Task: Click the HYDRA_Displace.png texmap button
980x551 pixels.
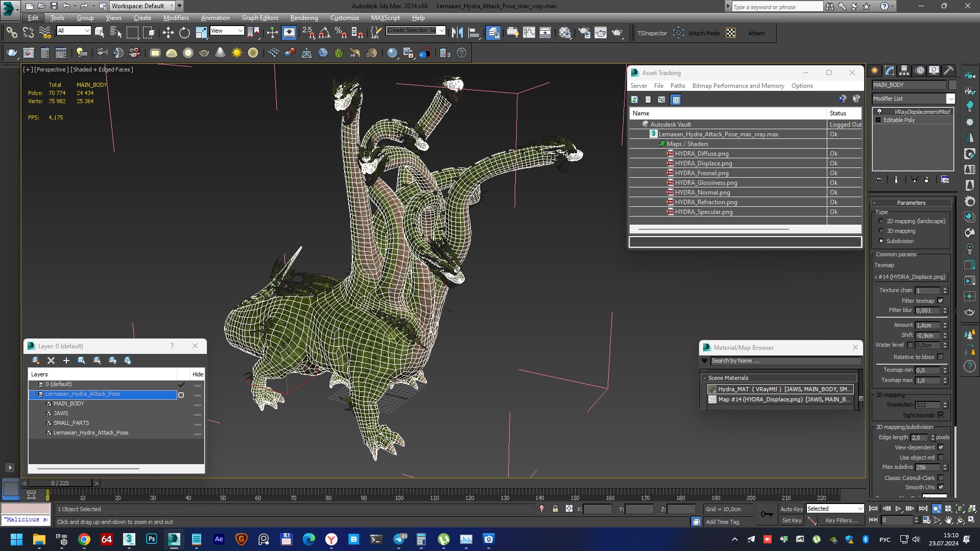Action: point(912,277)
